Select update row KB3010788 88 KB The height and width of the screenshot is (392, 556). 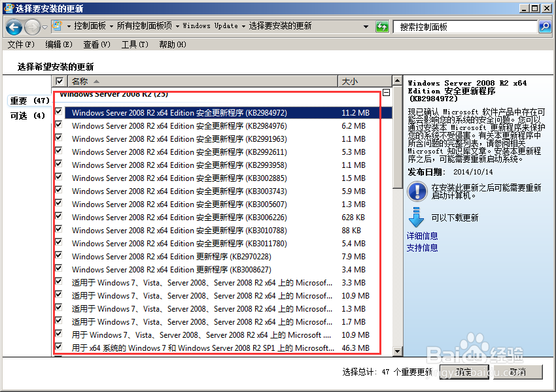pyautogui.click(x=228, y=231)
